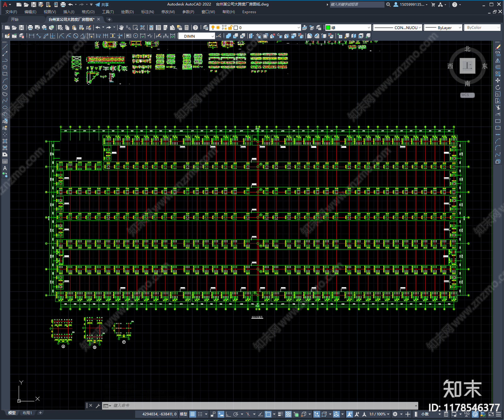Screen dimensions: 504x420
Task: Toggle the drawing grid display
Action: [x=192, y=414]
